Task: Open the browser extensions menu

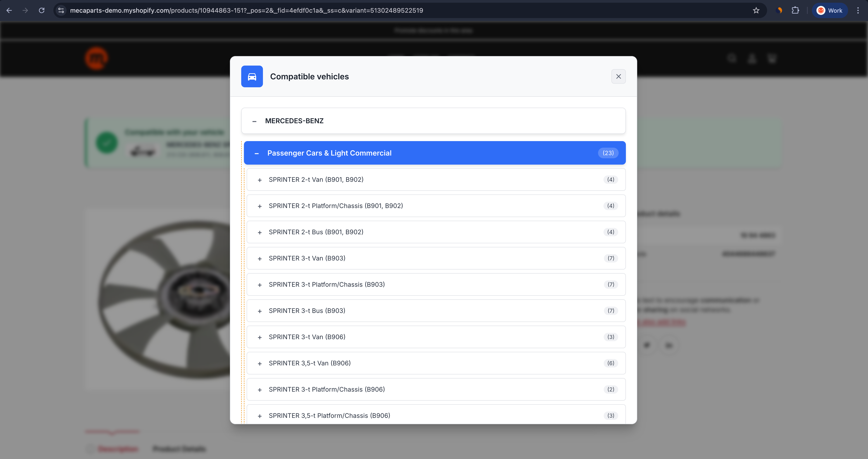Action: click(x=795, y=10)
